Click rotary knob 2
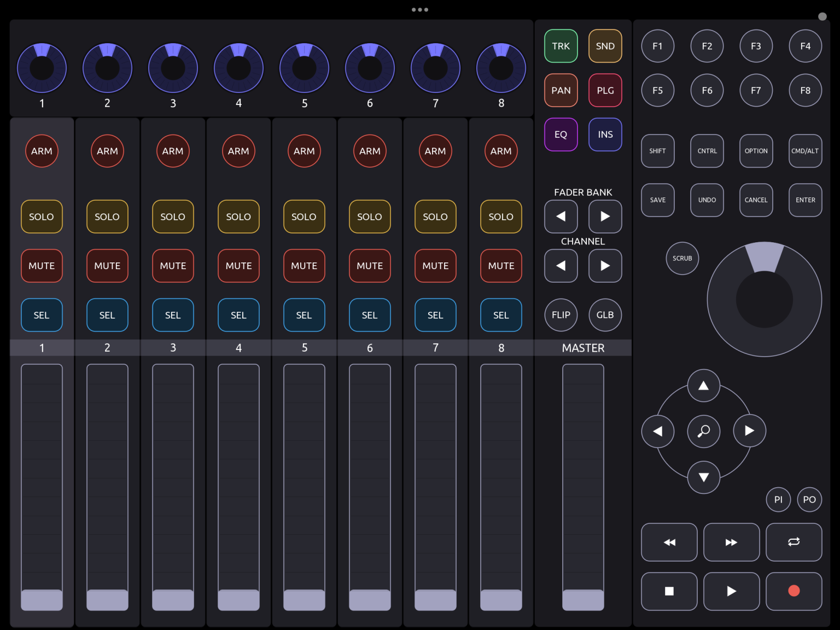This screenshot has height=630, width=840. point(107,68)
